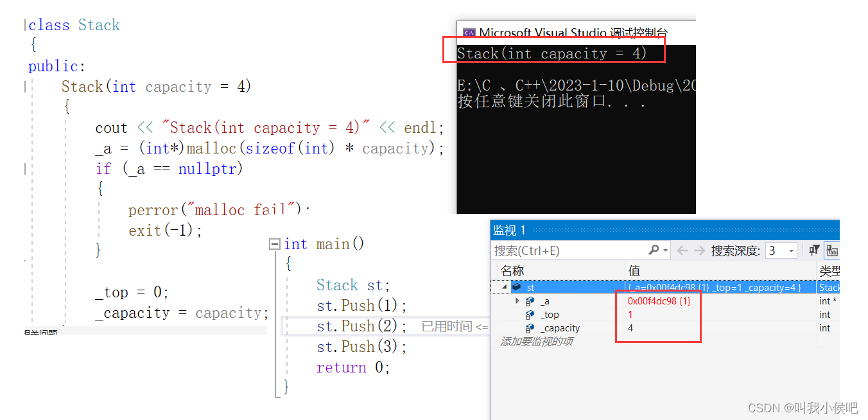Click the st.Push(1); code line
Screen dimensions: 868x420
[362, 306]
